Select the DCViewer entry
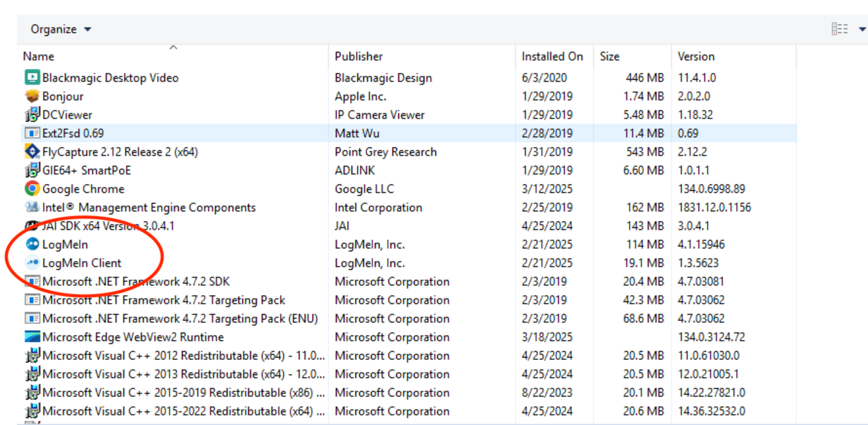Viewport: 868px width, 425px height. [68, 114]
